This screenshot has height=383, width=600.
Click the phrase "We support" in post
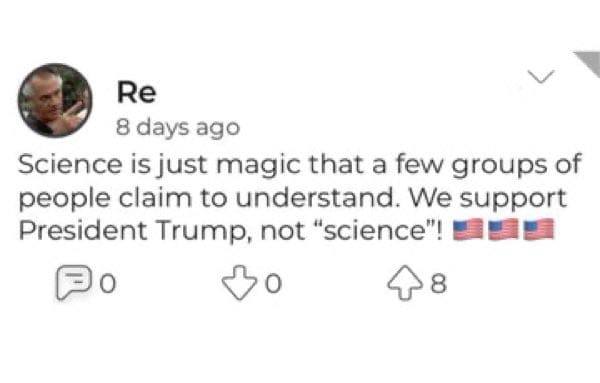[x=488, y=199]
